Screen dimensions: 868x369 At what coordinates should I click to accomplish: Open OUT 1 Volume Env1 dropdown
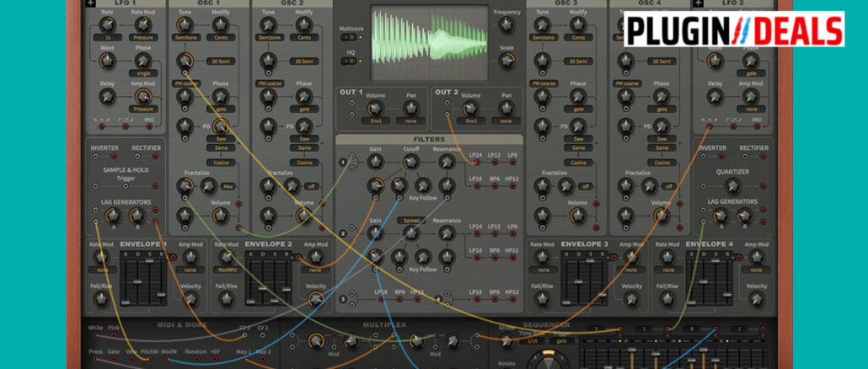[x=375, y=120]
